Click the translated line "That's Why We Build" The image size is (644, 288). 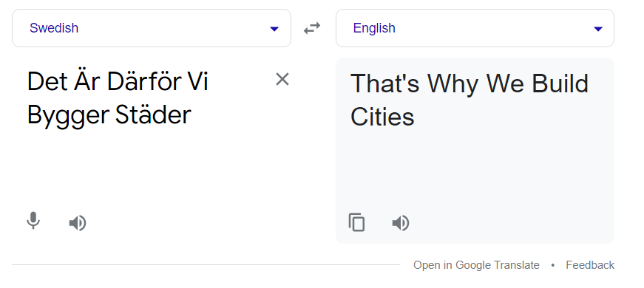(x=470, y=83)
